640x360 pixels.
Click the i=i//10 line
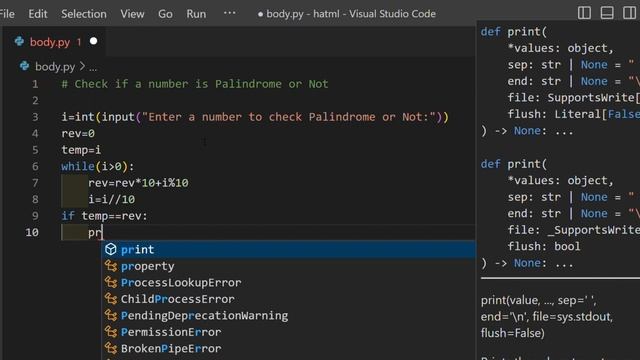pos(111,200)
